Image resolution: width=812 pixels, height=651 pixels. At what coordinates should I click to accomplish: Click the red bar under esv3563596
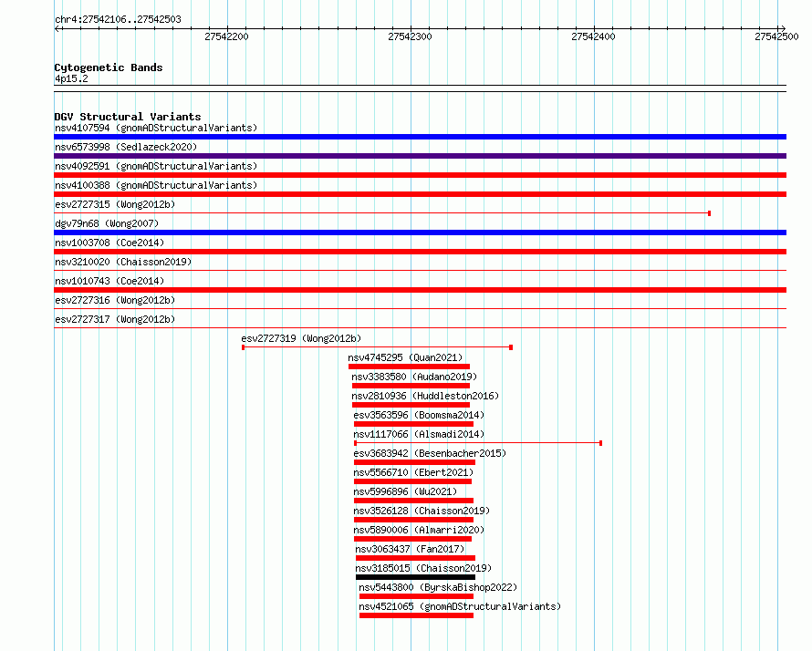point(414,424)
